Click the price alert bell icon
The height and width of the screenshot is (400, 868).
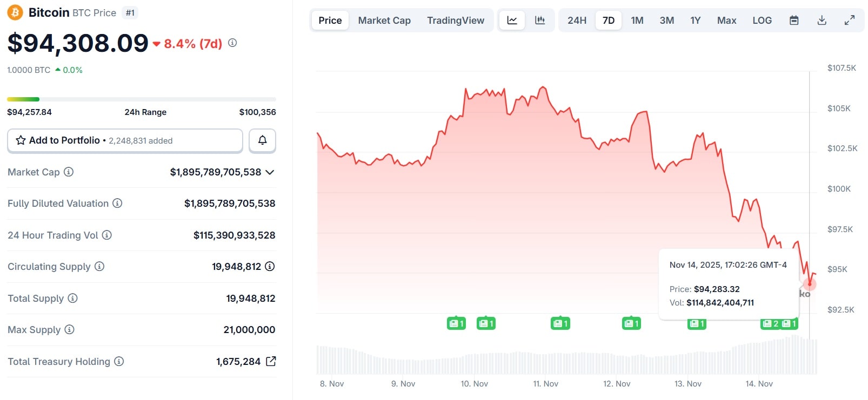262,140
